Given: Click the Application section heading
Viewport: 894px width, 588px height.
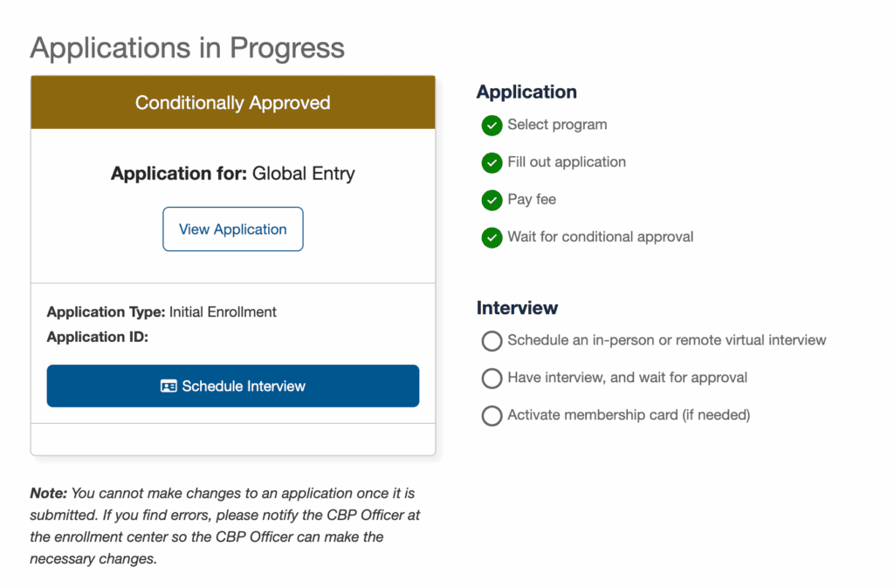Looking at the screenshot, I should pos(526,92).
